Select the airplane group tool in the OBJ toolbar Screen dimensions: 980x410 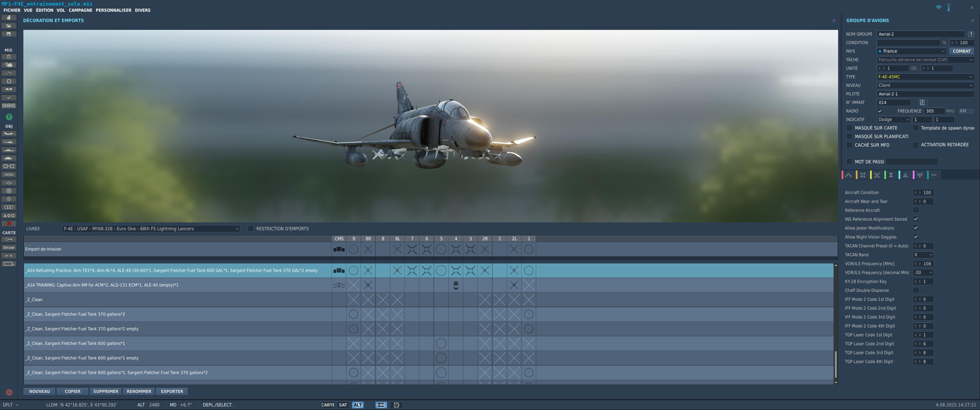click(x=9, y=134)
